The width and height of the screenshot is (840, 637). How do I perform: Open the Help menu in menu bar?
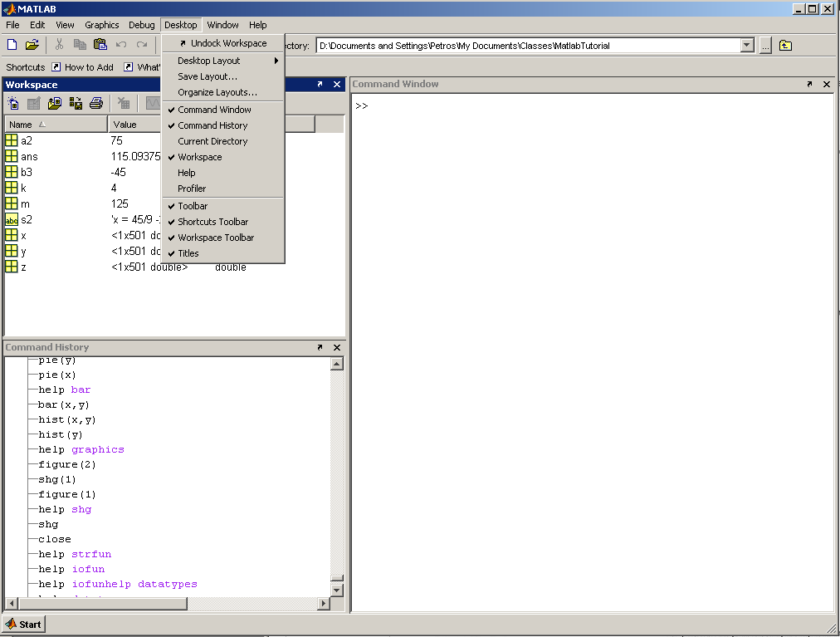pyautogui.click(x=257, y=25)
